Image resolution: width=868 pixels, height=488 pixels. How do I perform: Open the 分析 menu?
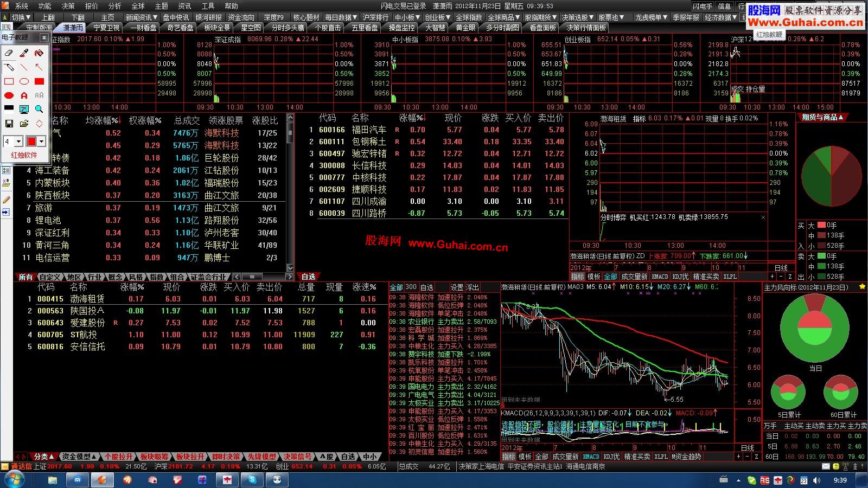point(115,6)
